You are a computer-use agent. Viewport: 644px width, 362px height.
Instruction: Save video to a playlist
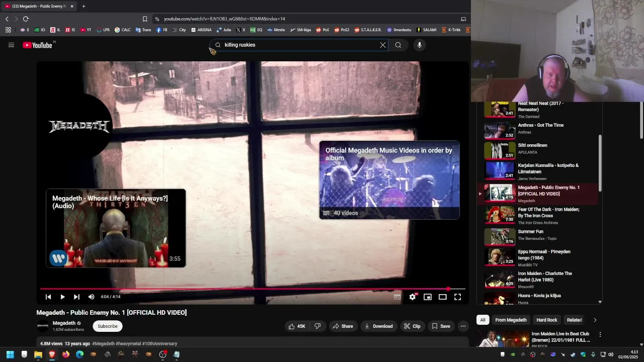(x=441, y=326)
